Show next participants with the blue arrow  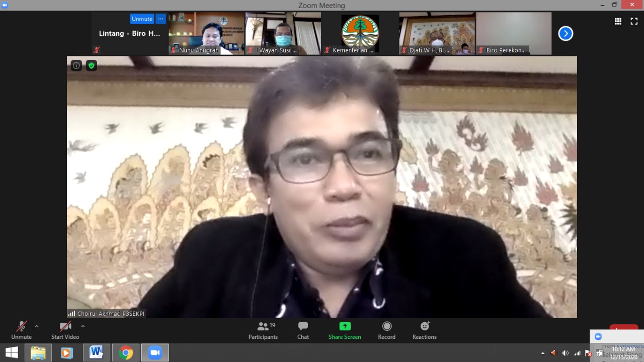pos(566,34)
